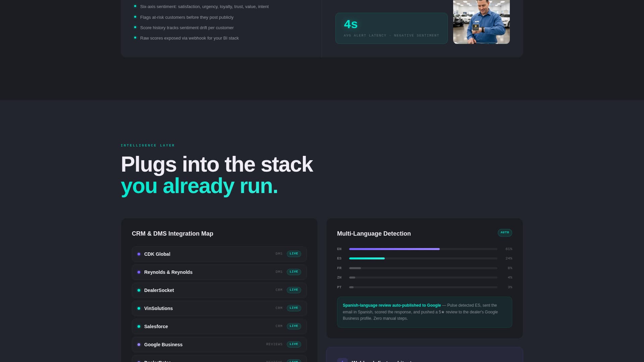The image size is (644, 362).
Task: Select the "Google Business" integration name
Action: coord(163,345)
